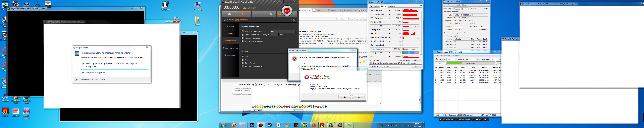Toggle continue refreshing in background checkbox
The width and height of the screenshot is (644, 128).
click(x=371, y=63)
